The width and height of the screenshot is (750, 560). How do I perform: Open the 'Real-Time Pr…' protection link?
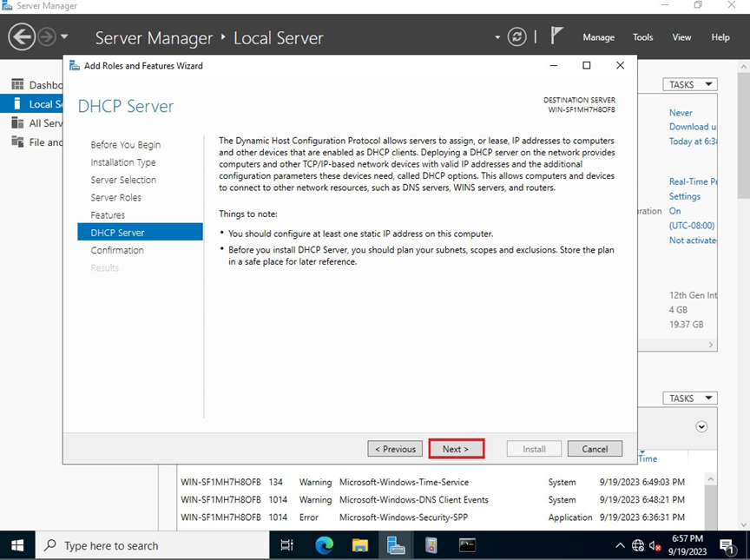693,181
